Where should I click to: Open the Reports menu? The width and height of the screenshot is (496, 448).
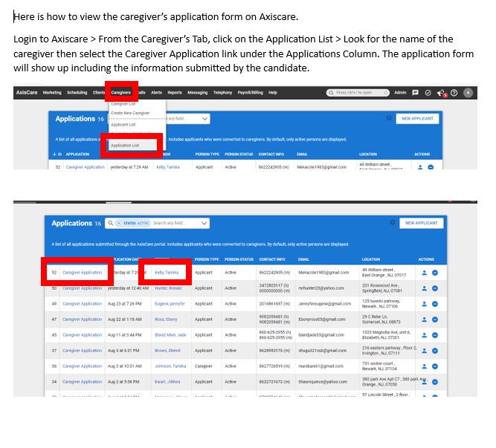175,93
